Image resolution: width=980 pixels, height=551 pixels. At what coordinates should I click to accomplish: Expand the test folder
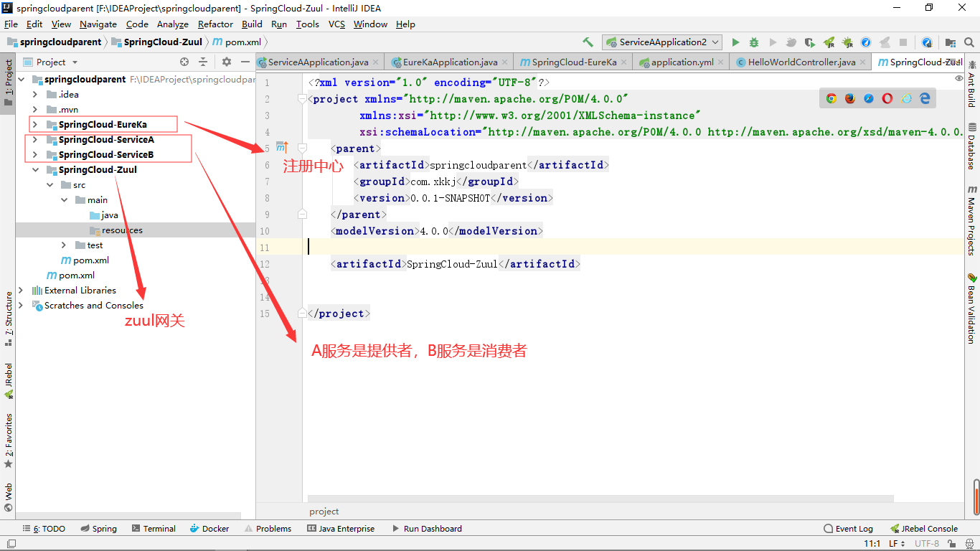64,245
